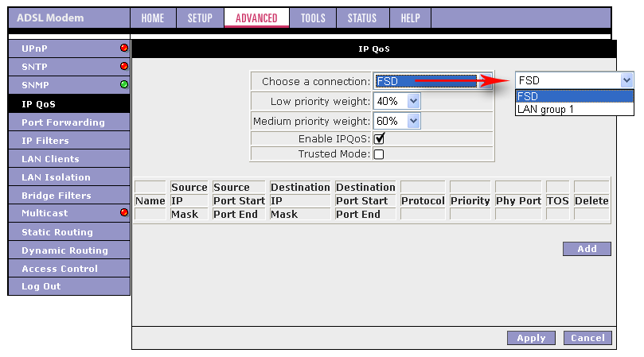Screen dimensions: 644x357
Task: Go to Static Routing page
Action: coord(69,232)
